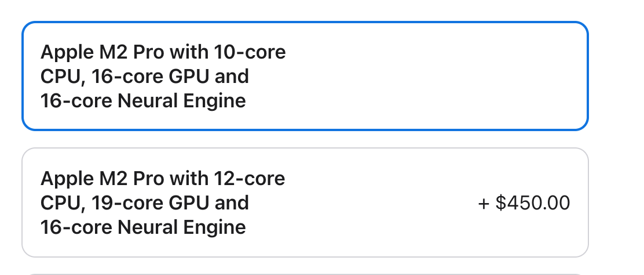
Task: Choose the M2 Pro 12-core CPU option
Action: [305, 202]
